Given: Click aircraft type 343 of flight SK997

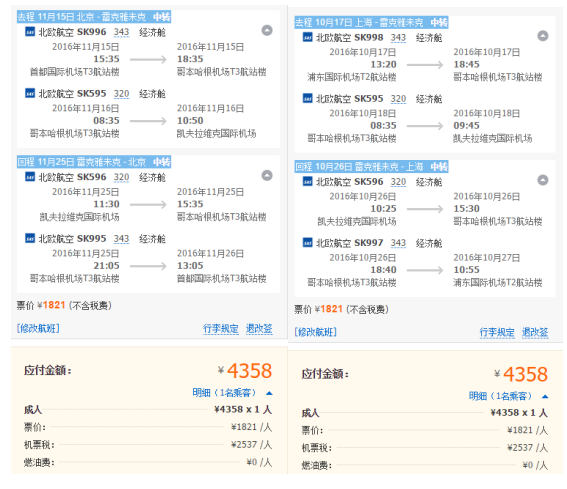Looking at the screenshot, I should point(398,243).
